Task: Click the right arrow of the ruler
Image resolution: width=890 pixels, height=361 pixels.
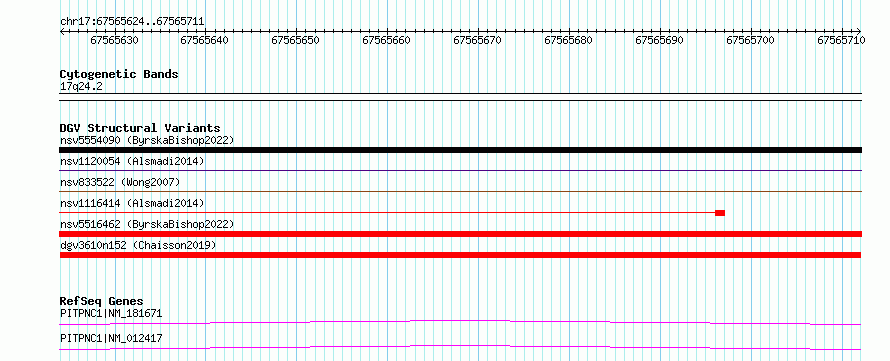Action: [x=859, y=31]
